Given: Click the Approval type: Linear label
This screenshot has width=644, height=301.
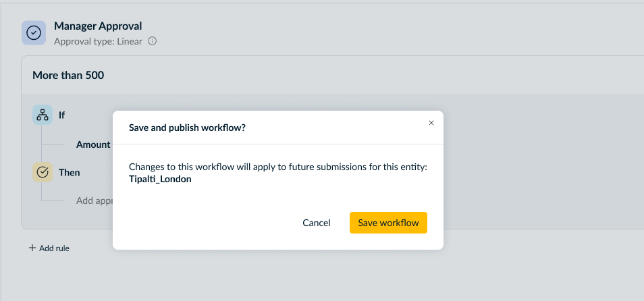Looking at the screenshot, I should (98, 41).
